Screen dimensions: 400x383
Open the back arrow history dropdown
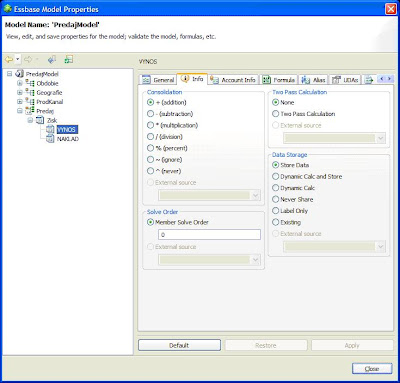(x=18, y=60)
